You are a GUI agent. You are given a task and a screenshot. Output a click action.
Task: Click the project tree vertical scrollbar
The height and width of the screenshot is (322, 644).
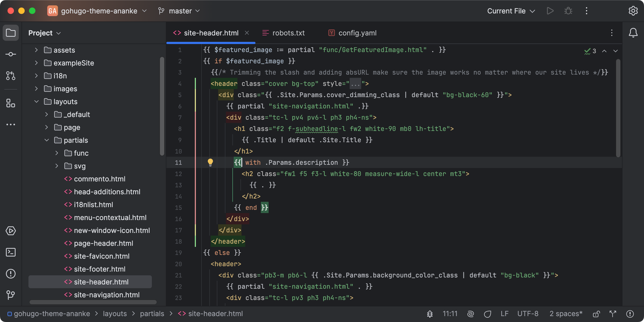click(x=162, y=106)
